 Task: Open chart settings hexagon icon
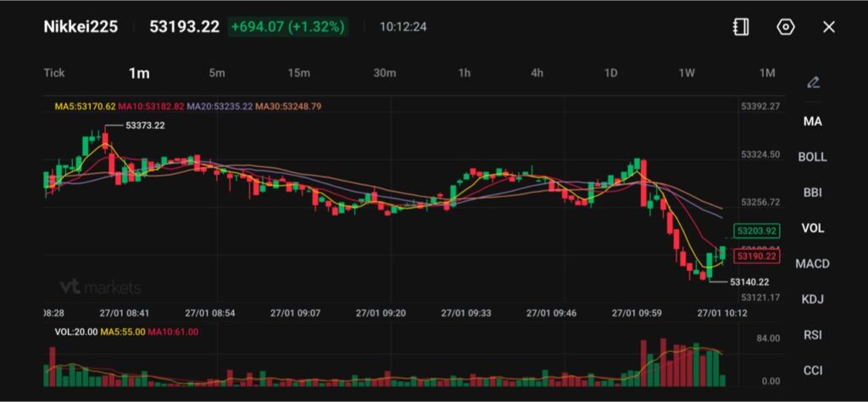click(x=786, y=27)
